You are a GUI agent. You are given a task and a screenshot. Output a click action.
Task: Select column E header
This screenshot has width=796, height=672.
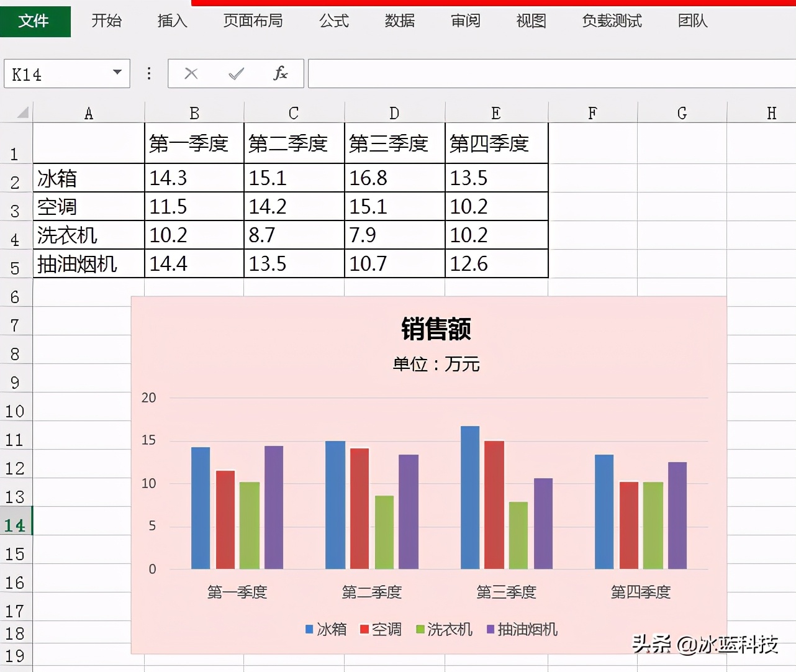pyautogui.click(x=496, y=113)
